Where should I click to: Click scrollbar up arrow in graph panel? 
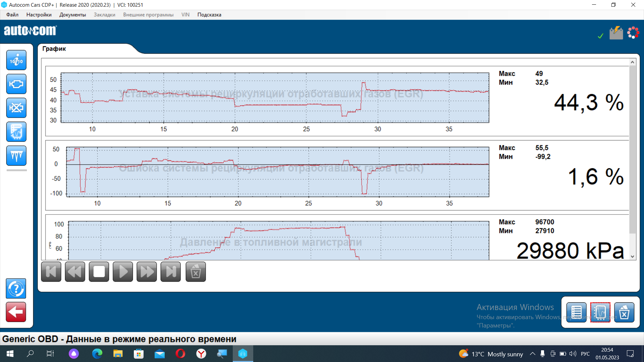[632, 62]
